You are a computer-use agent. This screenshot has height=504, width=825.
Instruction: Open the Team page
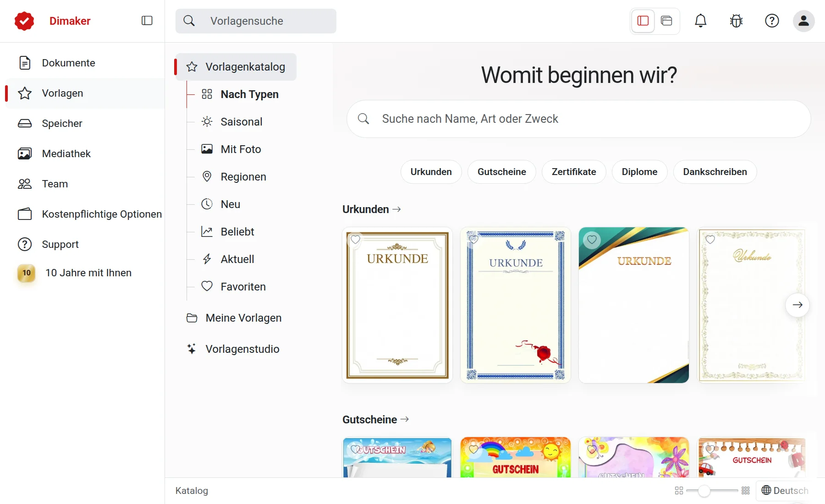point(85,184)
